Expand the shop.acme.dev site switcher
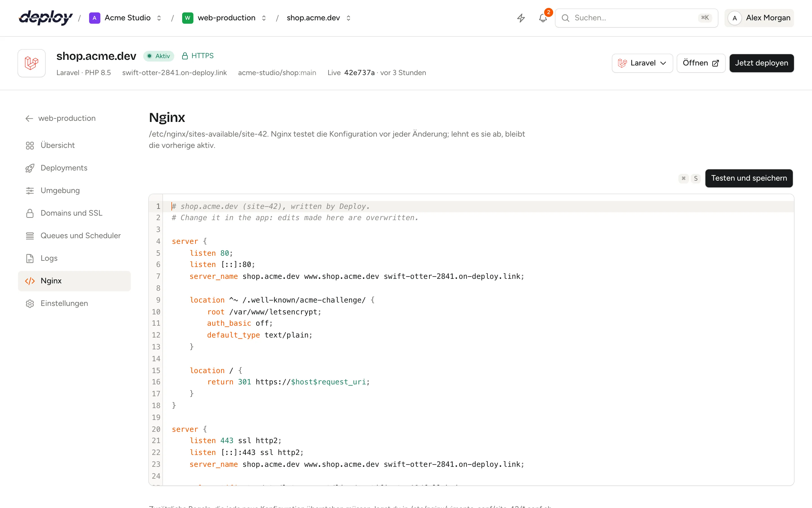The image size is (812, 508). [x=348, y=18]
